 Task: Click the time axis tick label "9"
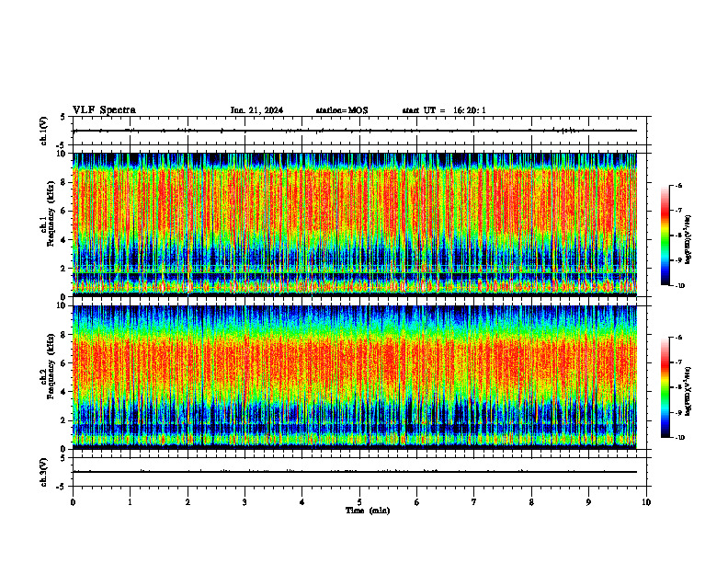[x=588, y=502]
